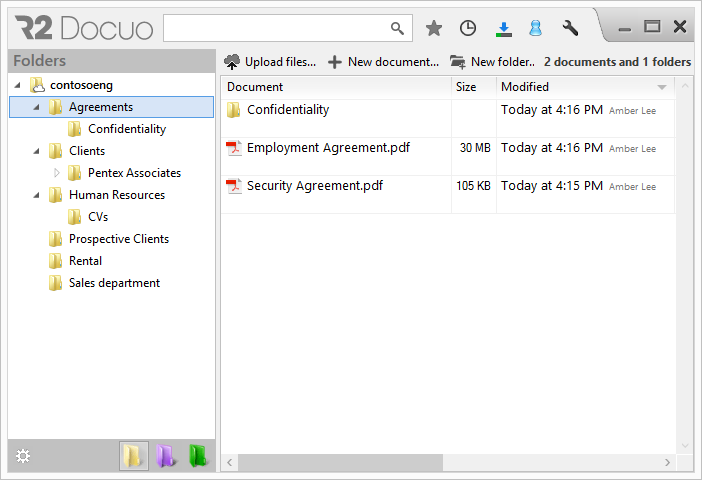702x480 pixels.
Task: Select the purple folder view button
Action: tap(166, 456)
